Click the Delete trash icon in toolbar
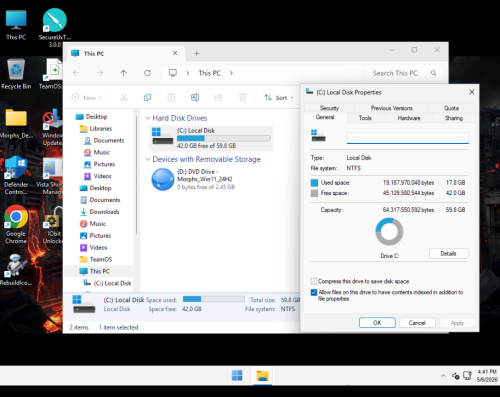The width and height of the screenshot is (500, 397). point(243,97)
